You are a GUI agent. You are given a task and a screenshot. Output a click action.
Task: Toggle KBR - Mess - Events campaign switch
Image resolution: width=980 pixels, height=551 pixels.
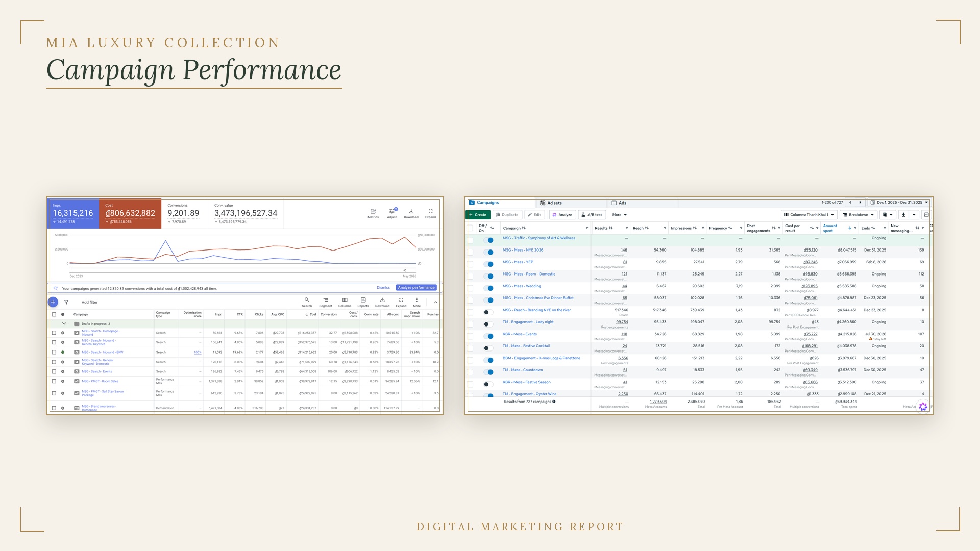(488, 336)
